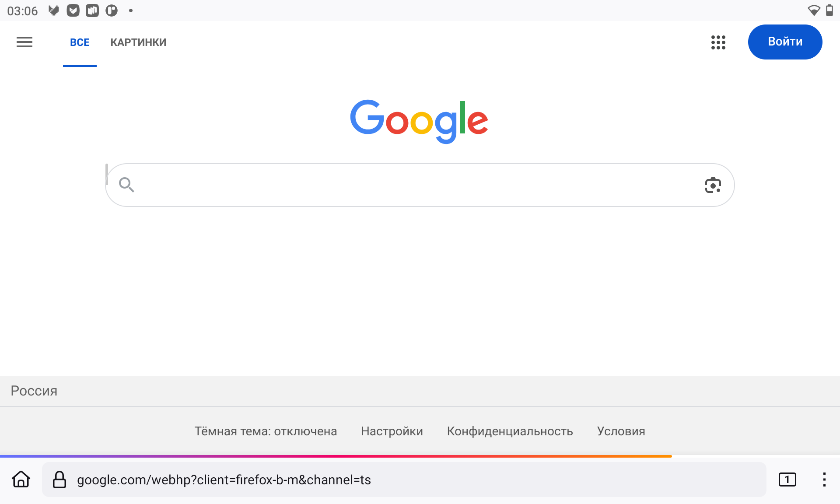840x504 pixels.
Task: Open the tabs counter button
Action: coord(787,479)
